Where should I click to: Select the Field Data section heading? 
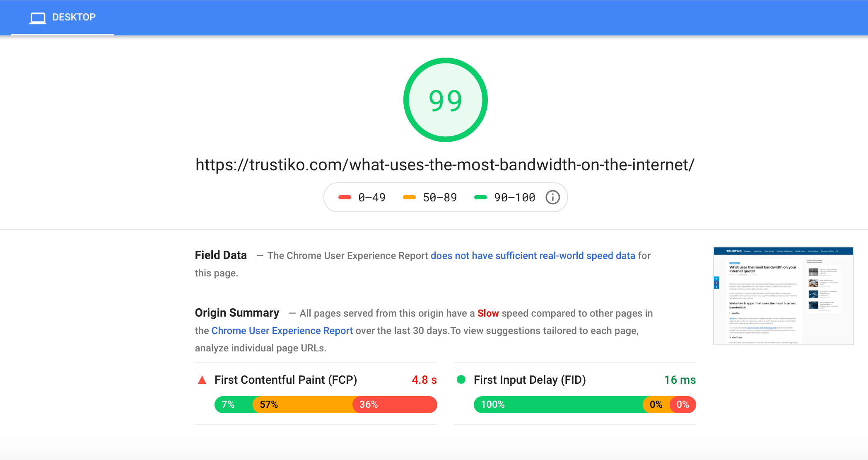[x=220, y=255]
